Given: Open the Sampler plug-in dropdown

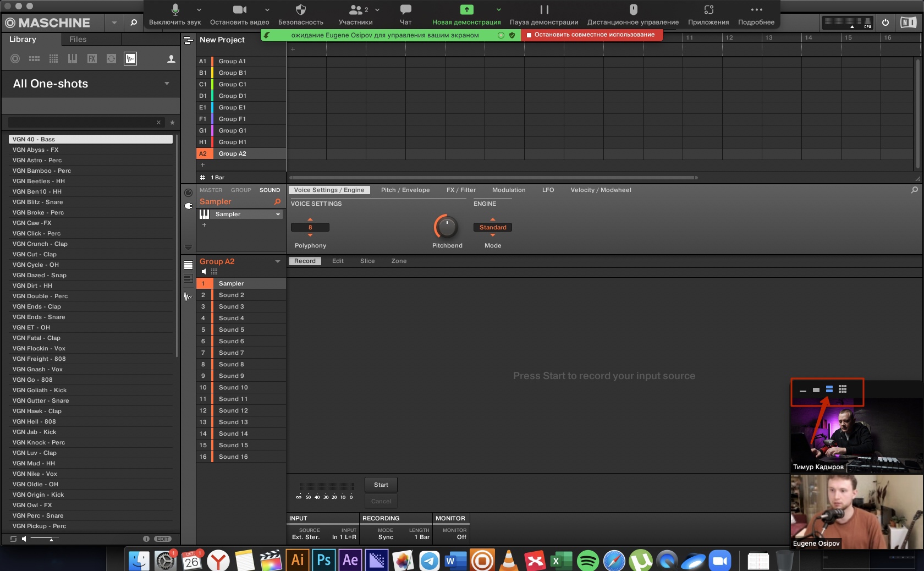Looking at the screenshot, I should tap(278, 215).
